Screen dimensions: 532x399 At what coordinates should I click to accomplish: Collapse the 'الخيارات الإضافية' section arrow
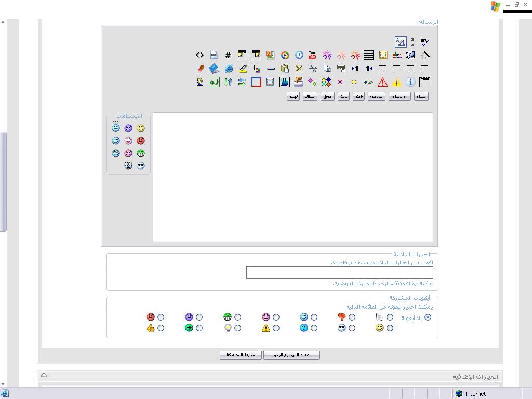[44, 375]
